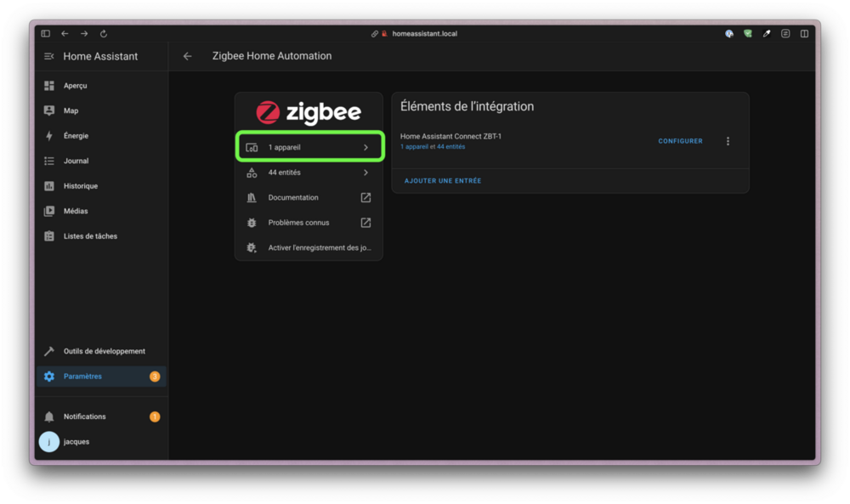
Task: Click browser forward arrow
Action: pyautogui.click(x=84, y=34)
